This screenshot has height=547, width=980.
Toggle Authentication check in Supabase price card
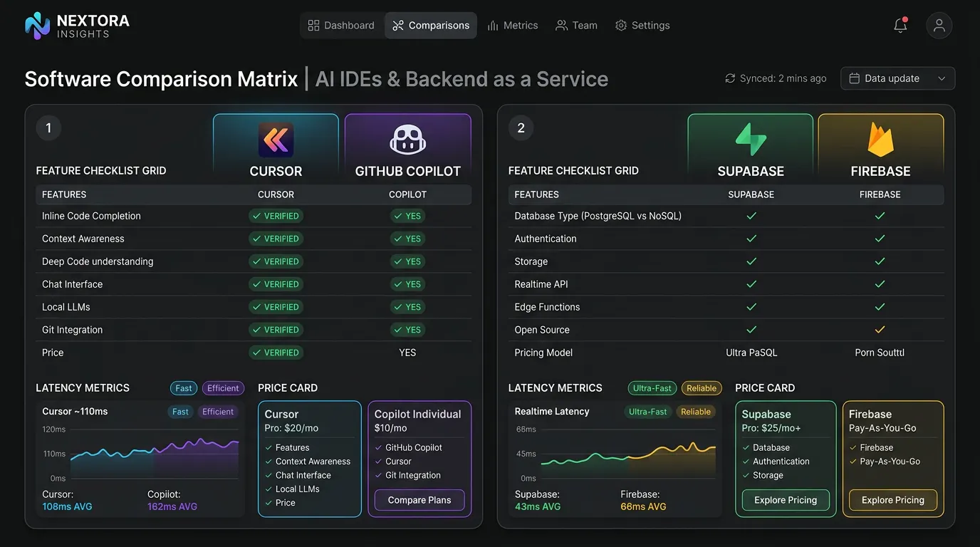746,462
